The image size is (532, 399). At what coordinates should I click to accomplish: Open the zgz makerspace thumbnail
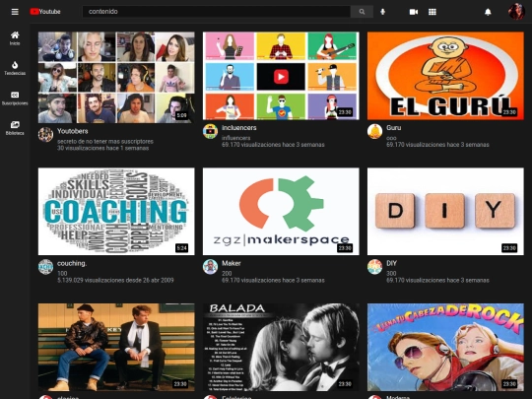(281, 212)
